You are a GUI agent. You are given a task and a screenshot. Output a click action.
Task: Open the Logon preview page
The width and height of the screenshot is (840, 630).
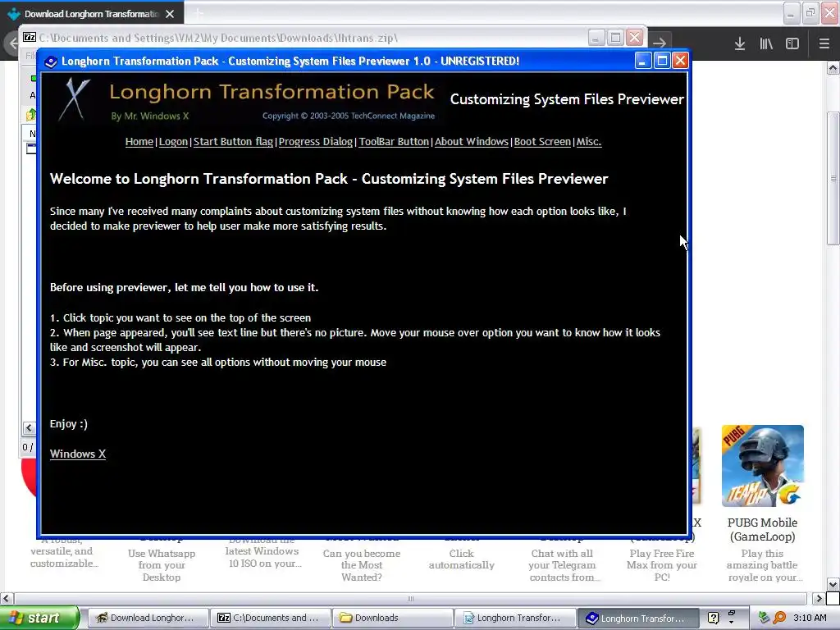tap(173, 142)
